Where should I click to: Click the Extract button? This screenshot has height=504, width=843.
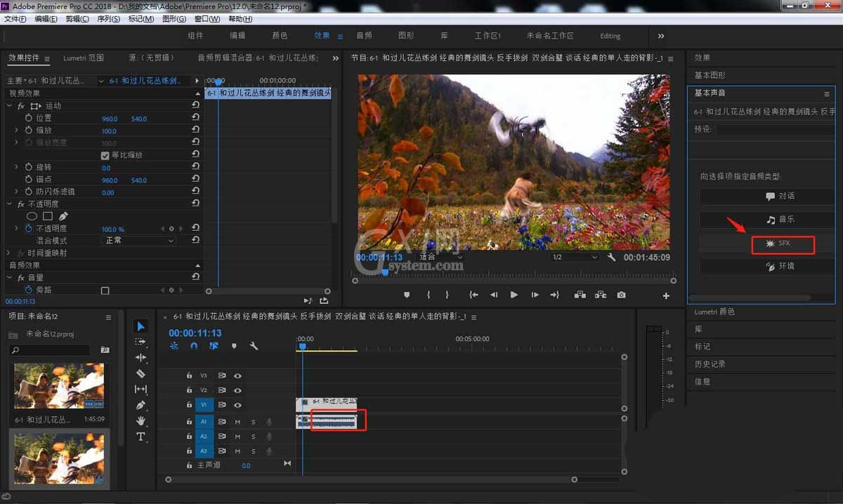[x=601, y=296]
